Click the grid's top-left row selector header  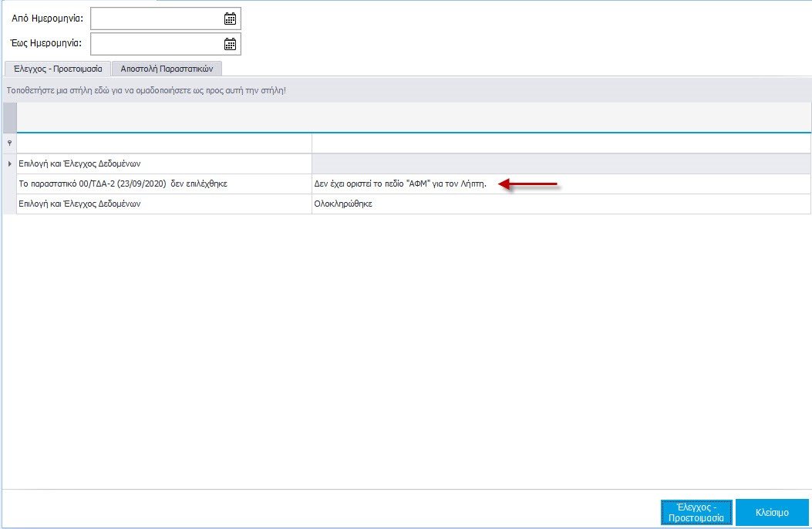(x=9, y=117)
